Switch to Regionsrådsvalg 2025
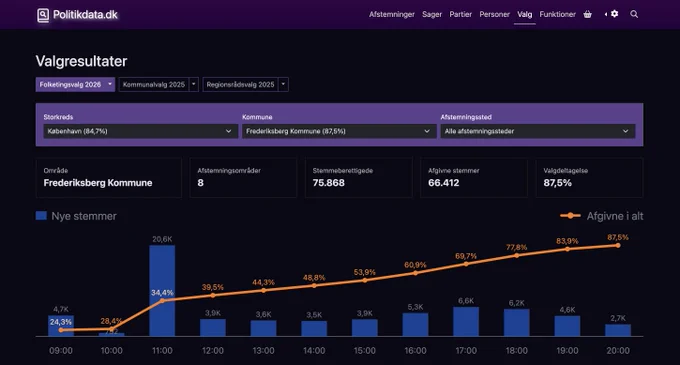Image resolution: width=680 pixels, height=365 pixels. (240, 85)
